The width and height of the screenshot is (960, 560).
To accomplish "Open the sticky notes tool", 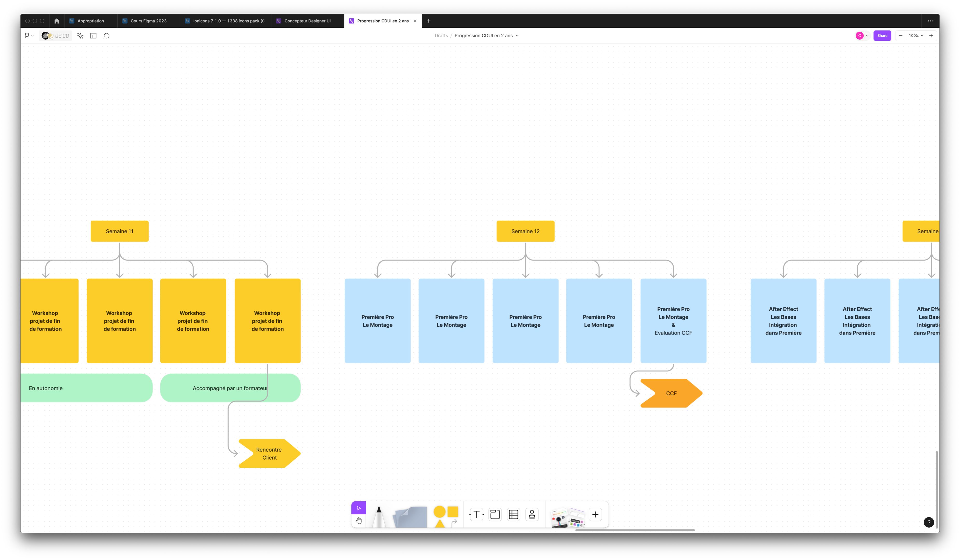I will pos(411,517).
